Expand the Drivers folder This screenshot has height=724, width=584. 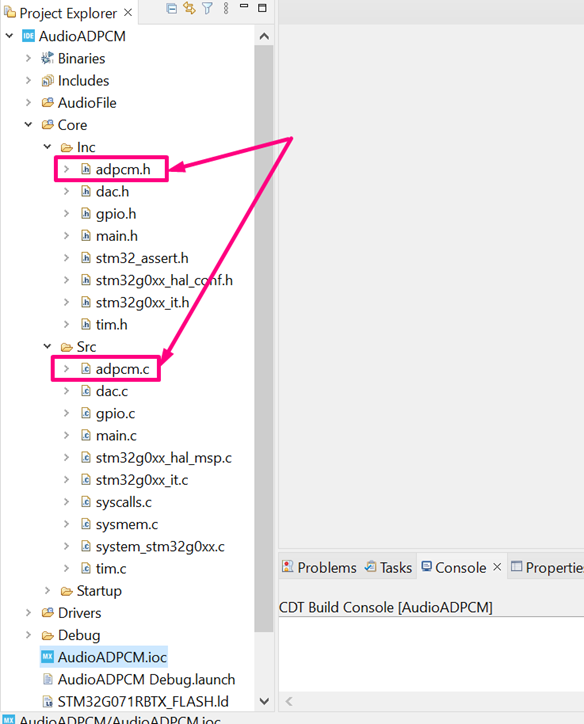point(28,613)
